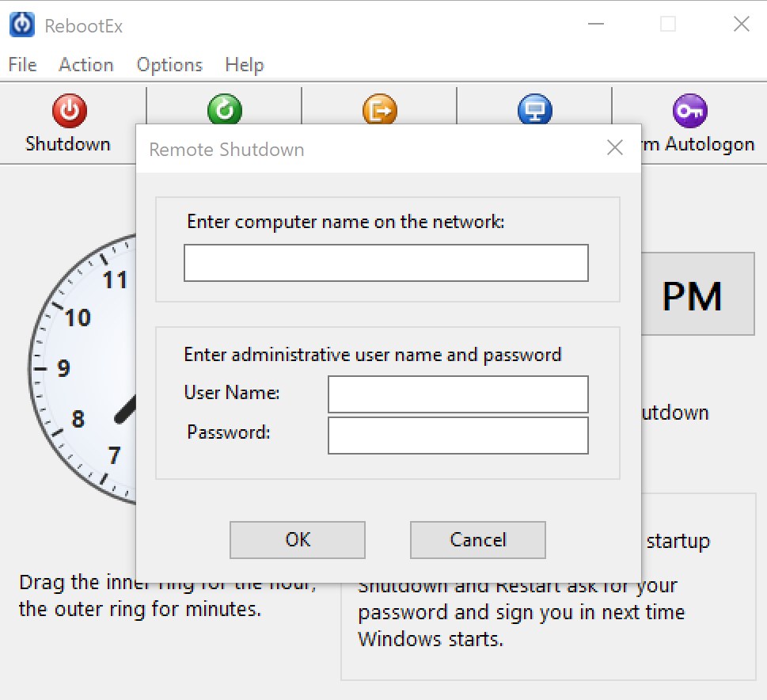This screenshot has width=767, height=700.
Task: Click hour 7 on the clock dial
Action: click(115, 456)
